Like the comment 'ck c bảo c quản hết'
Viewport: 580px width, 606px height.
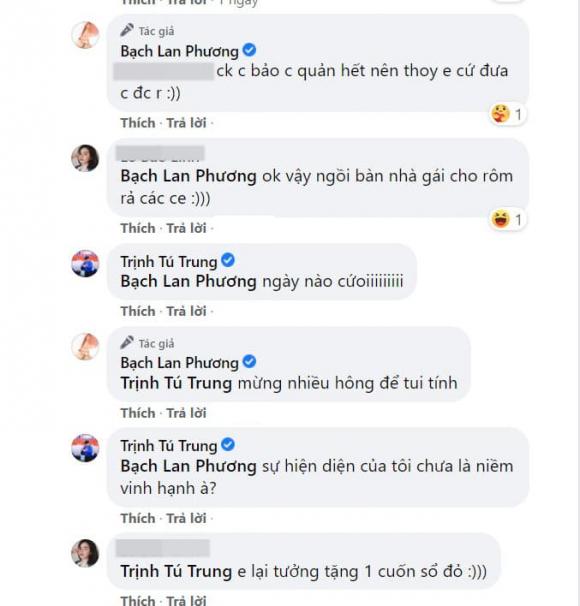point(138,123)
